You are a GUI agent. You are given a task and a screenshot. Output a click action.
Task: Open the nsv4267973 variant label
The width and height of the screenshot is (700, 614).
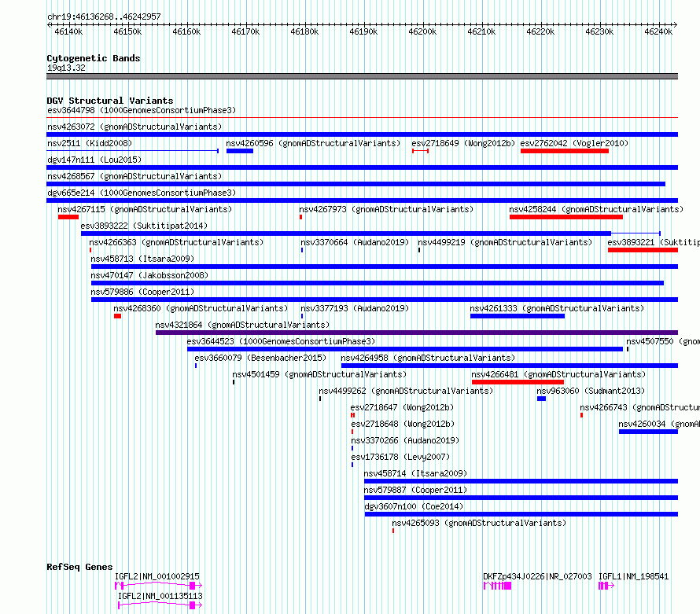(x=386, y=209)
